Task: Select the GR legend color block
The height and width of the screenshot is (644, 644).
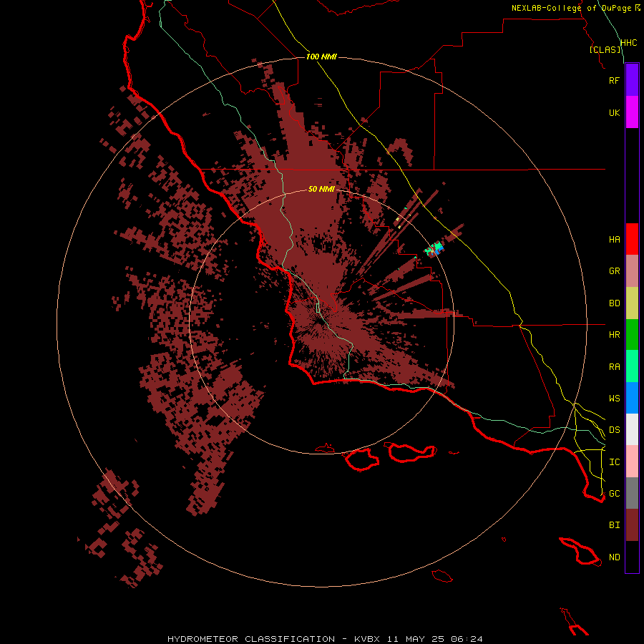Action: click(632, 270)
